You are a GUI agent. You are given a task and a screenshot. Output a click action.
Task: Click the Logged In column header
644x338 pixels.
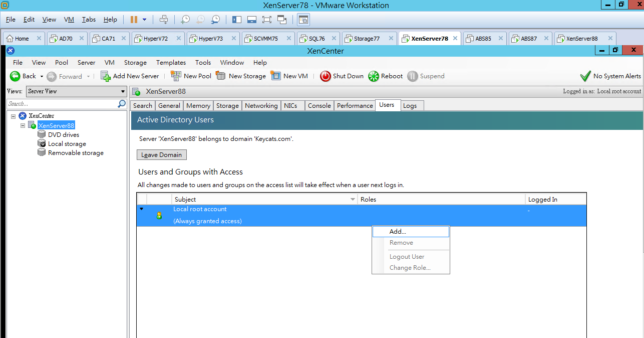(x=555, y=199)
